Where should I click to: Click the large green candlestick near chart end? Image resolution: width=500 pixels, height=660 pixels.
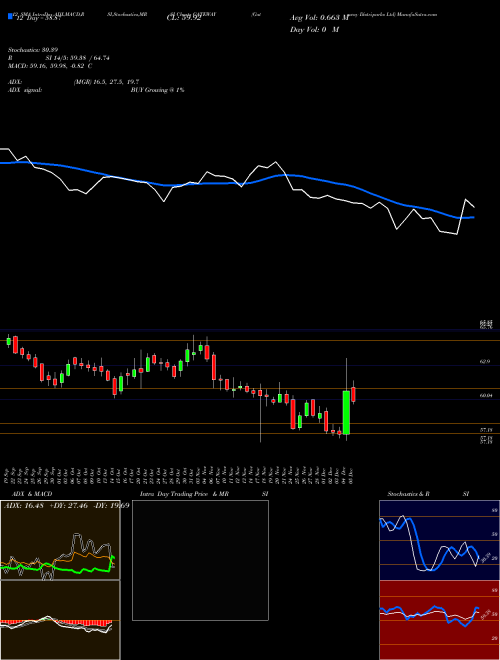(x=346, y=412)
